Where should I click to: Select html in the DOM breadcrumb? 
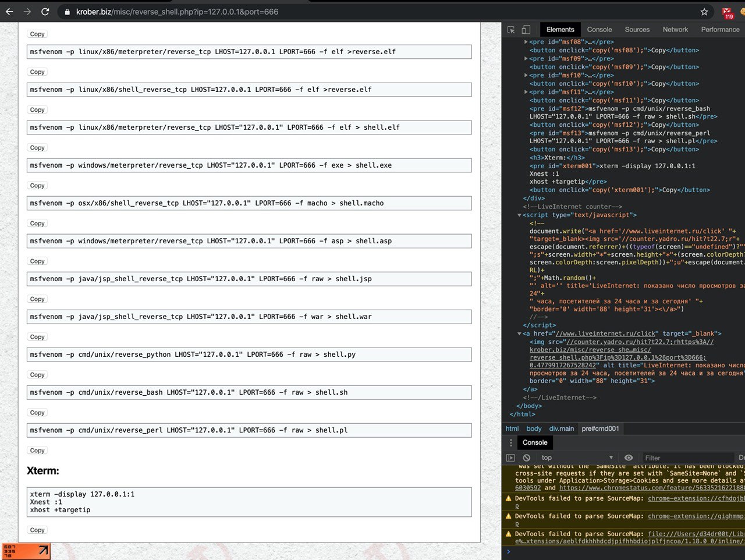(x=512, y=428)
